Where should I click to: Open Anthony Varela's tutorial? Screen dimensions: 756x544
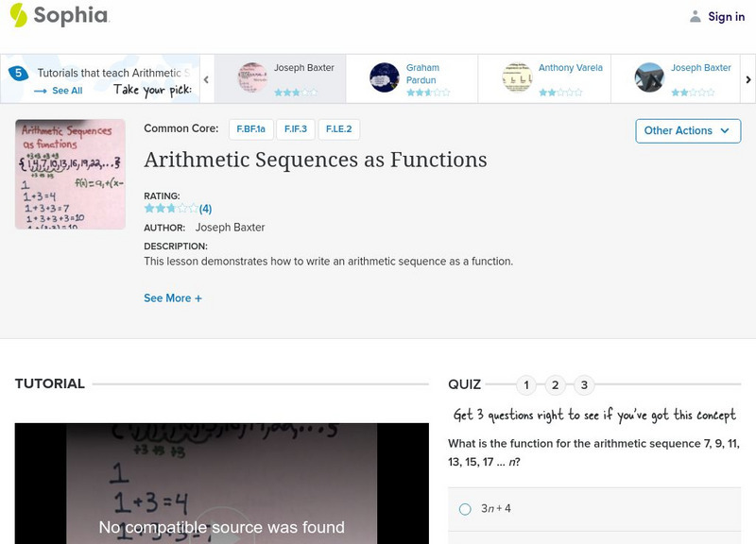[x=544, y=78]
